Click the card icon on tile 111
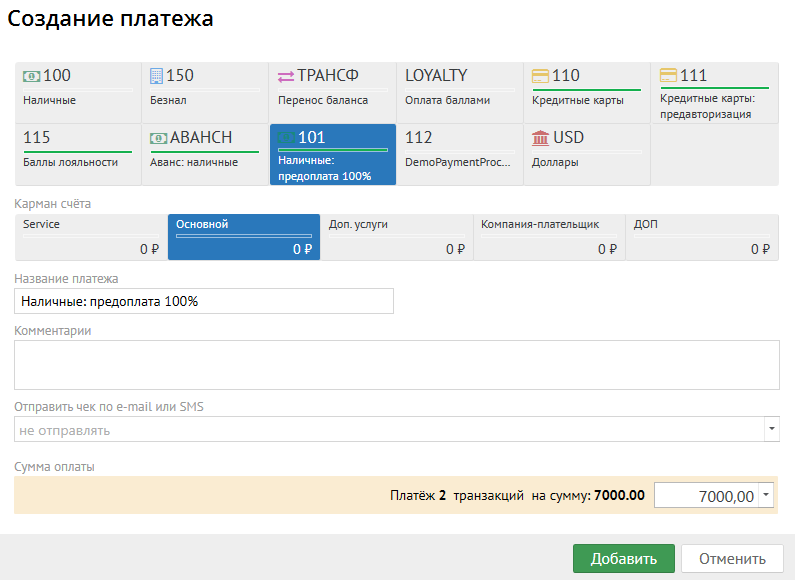Viewport: 795px width, 580px height. pos(668,76)
